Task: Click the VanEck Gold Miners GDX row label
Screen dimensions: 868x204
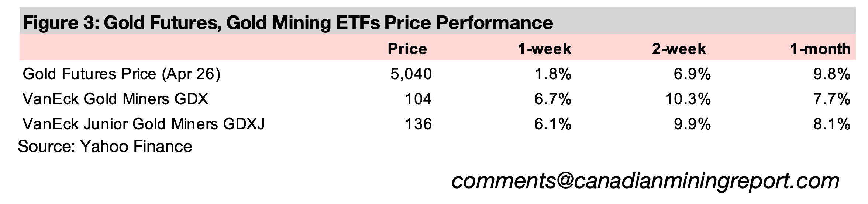Action: (x=115, y=99)
